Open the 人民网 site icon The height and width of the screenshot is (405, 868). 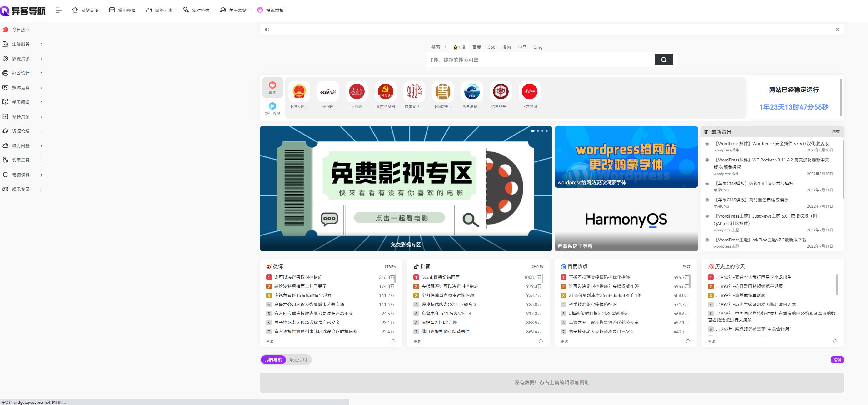[357, 91]
